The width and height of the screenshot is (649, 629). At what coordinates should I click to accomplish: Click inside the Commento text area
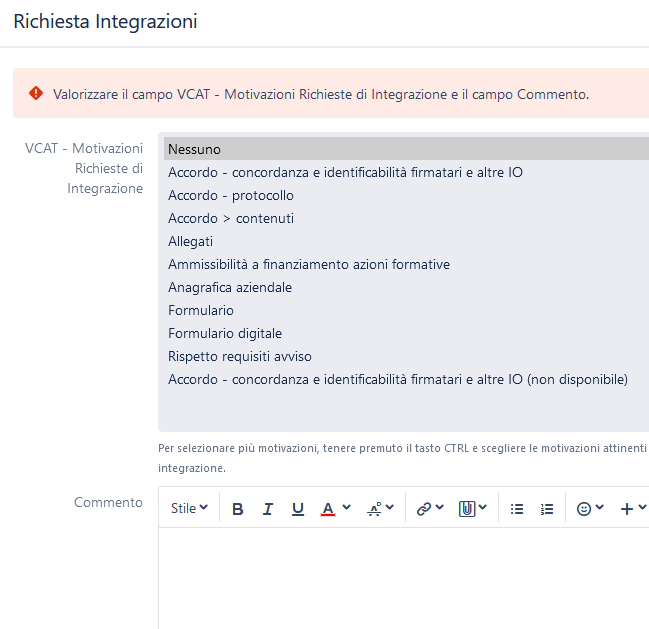404,579
